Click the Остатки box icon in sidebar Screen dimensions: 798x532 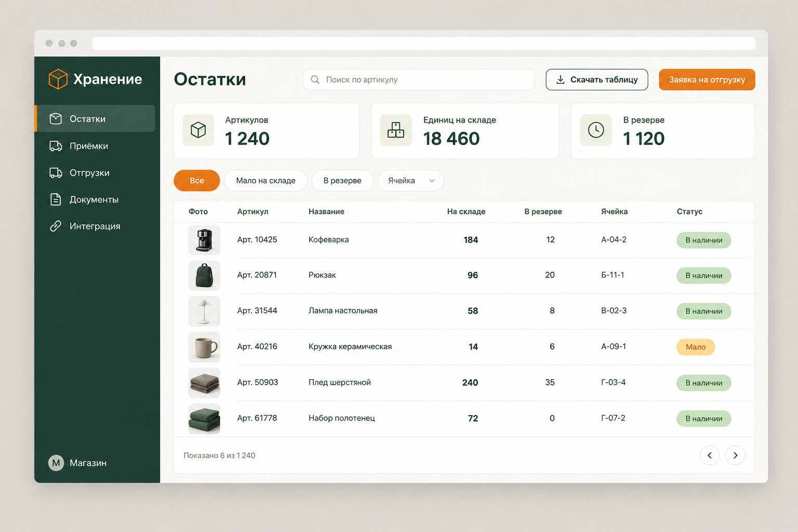click(x=56, y=119)
